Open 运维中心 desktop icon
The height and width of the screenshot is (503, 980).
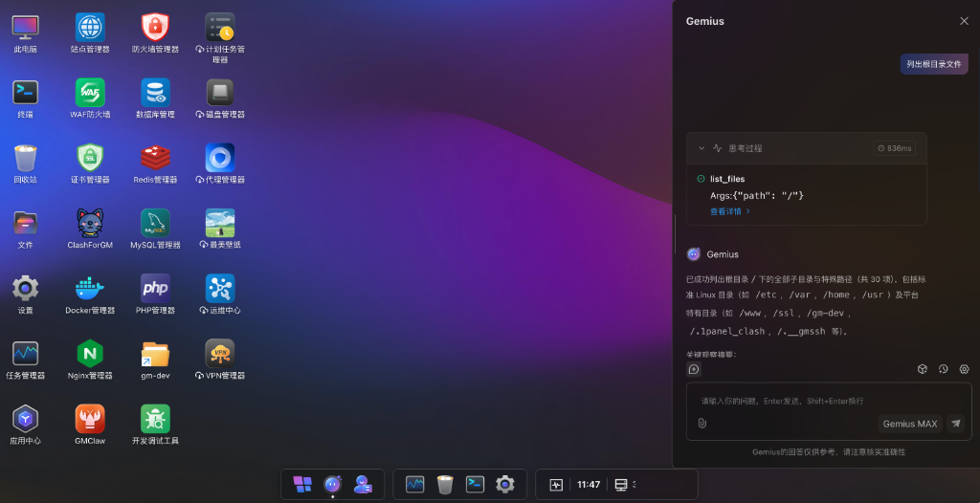(x=220, y=288)
